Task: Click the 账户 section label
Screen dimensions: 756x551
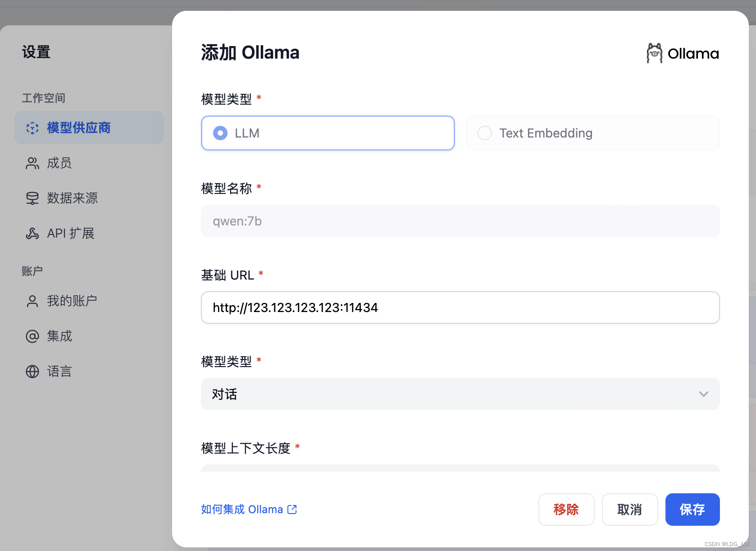Action: click(x=32, y=271)
